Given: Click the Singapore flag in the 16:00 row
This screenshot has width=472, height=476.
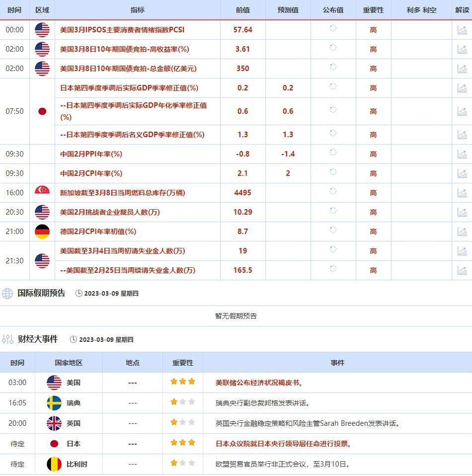Looking at the screenshot, I should (x=42, y=193).
